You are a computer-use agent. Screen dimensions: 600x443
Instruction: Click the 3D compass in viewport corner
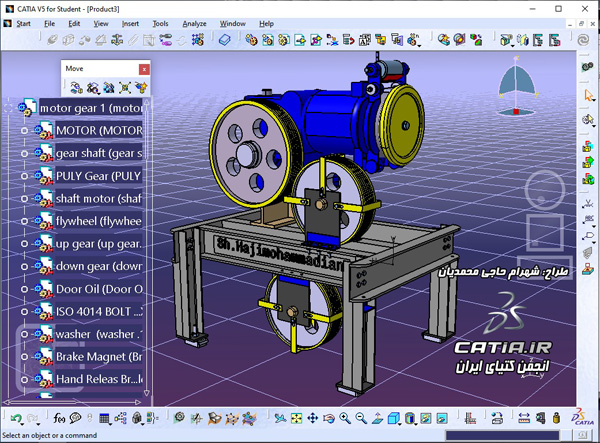pos(516,86)
